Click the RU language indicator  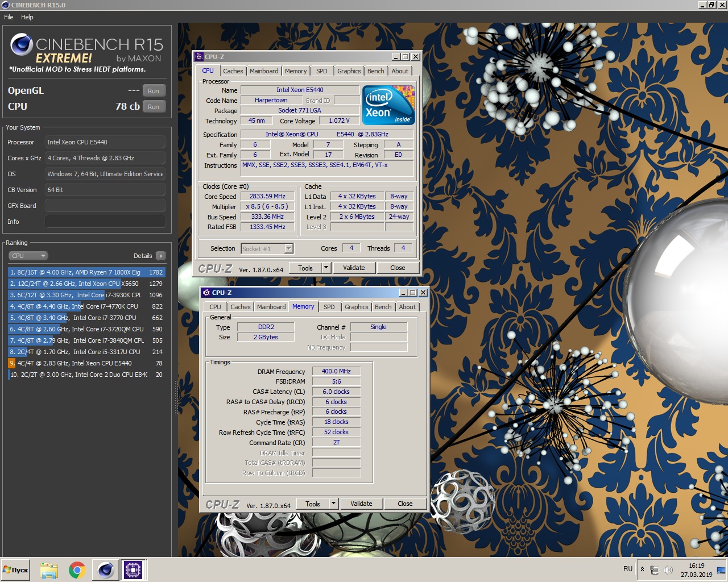pos(628,569)
